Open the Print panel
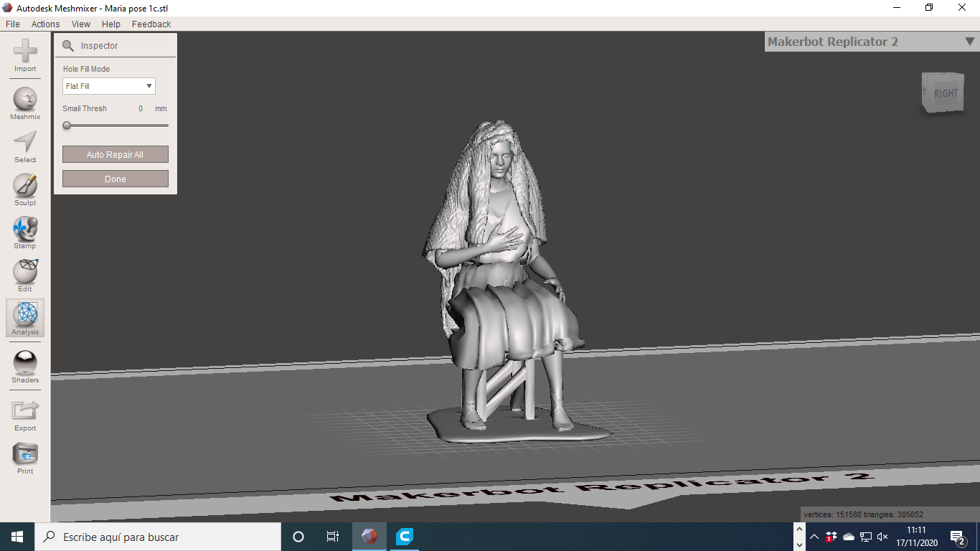Image resolution: width=980 pixels, height=551 pixels. tap(24, 452)
